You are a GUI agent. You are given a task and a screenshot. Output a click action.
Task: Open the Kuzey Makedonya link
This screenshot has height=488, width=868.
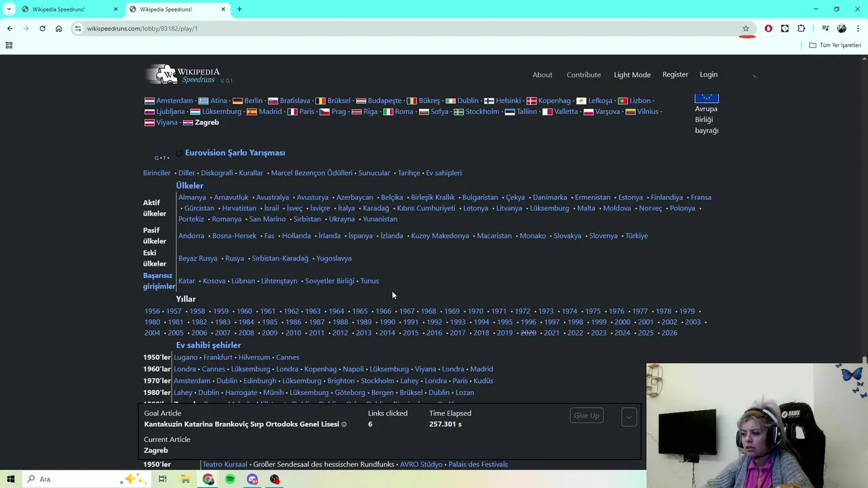pyautogui.click(x=440, y=236)
